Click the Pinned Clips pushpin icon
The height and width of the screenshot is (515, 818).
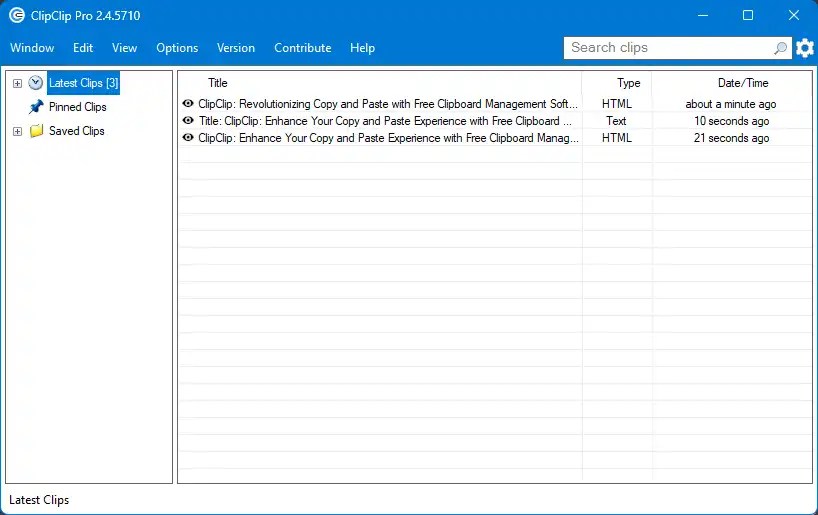pyautogui.click(x=36, y=107)
